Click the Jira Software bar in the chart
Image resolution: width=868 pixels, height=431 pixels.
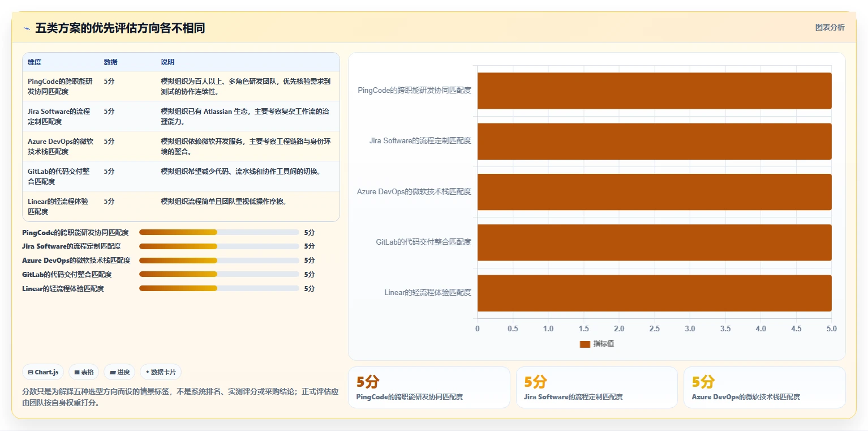[x=654, y=141]
